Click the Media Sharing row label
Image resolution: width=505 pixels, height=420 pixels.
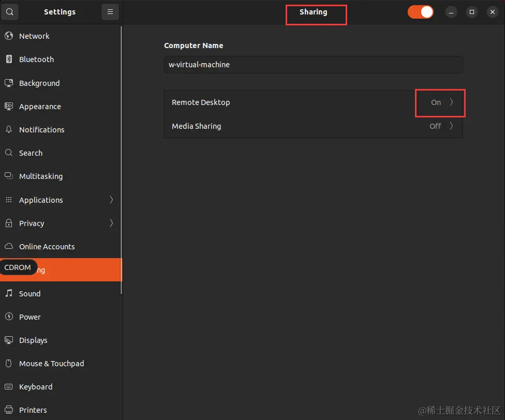196,126
